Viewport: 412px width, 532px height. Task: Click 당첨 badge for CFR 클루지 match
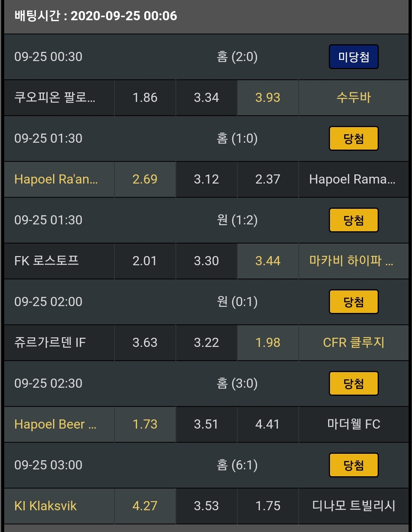click(354, 302)
